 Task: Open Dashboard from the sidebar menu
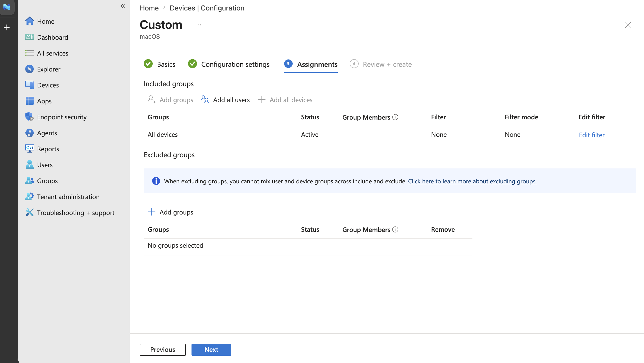(53, 37)
